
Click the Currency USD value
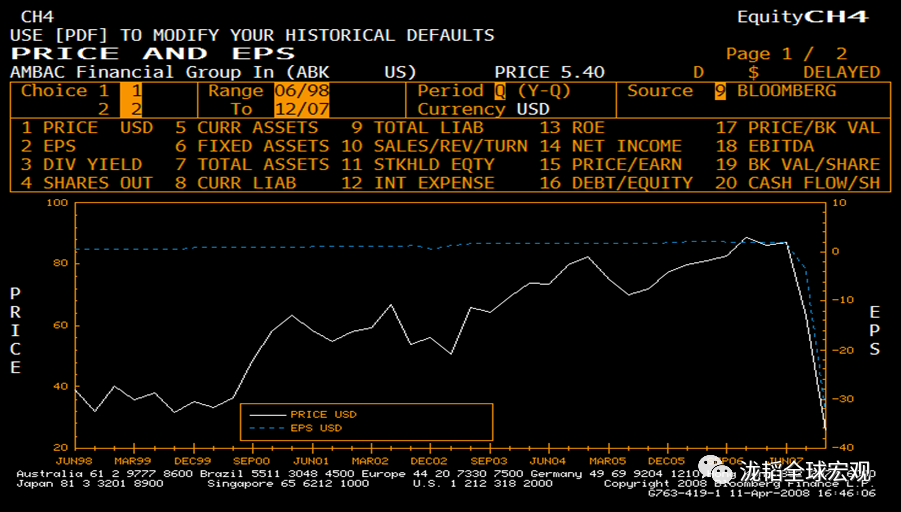(x=533, y=109)
